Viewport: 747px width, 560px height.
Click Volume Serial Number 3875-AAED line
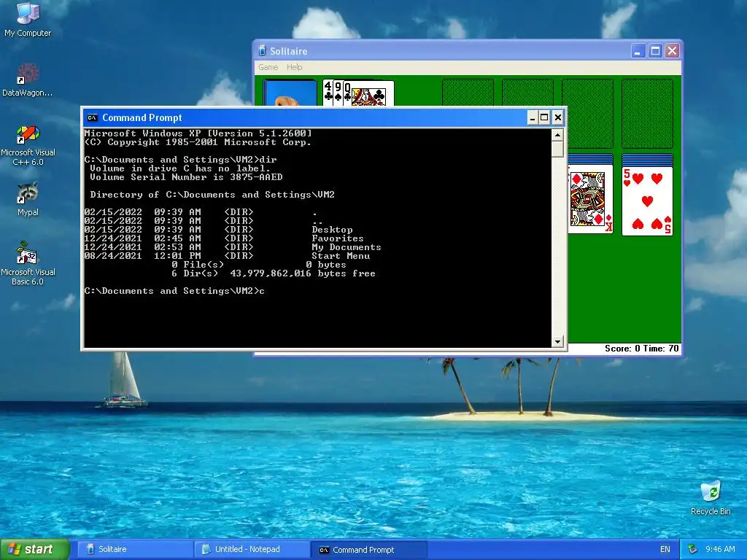[186, 177]
